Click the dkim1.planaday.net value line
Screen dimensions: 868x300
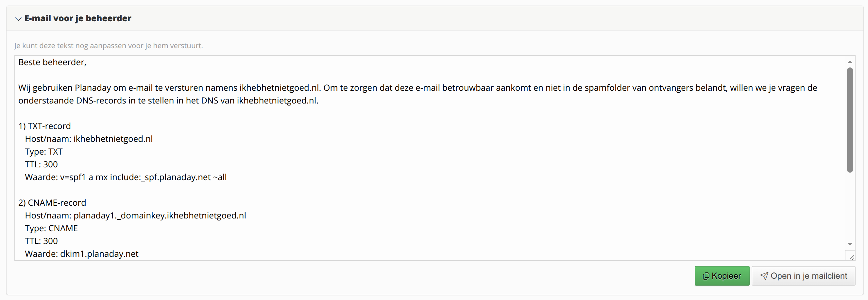pyautogui.click(x=81, y=254)
